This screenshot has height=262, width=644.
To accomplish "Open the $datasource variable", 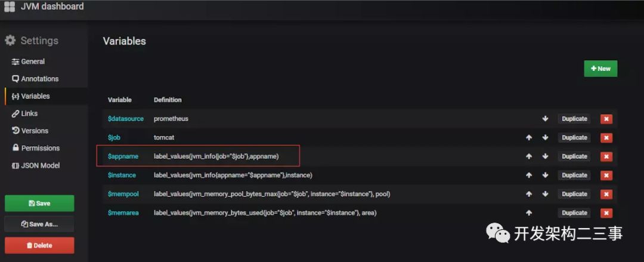I will click(x=126, y=118).
